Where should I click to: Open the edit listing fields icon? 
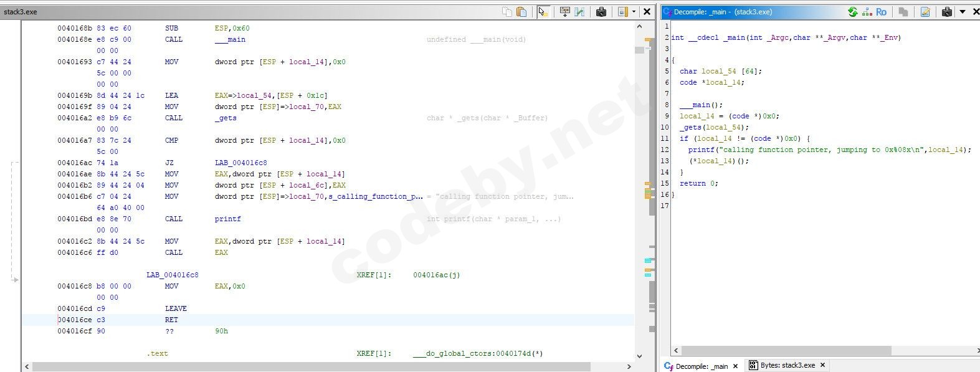(x=564, y=12)
